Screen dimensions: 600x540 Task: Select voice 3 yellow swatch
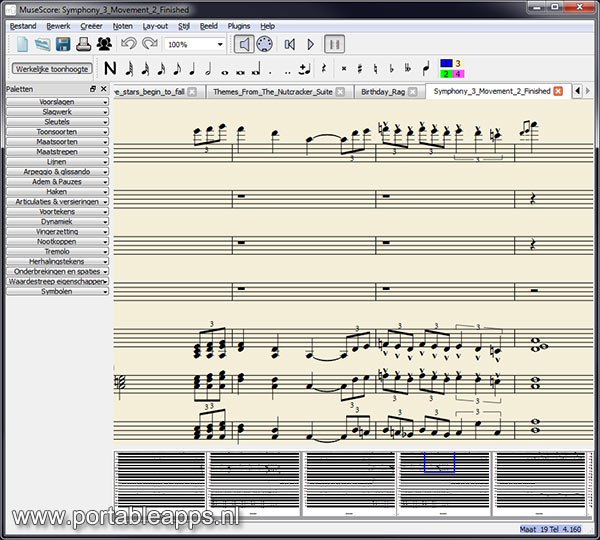(x=458, y=63)
